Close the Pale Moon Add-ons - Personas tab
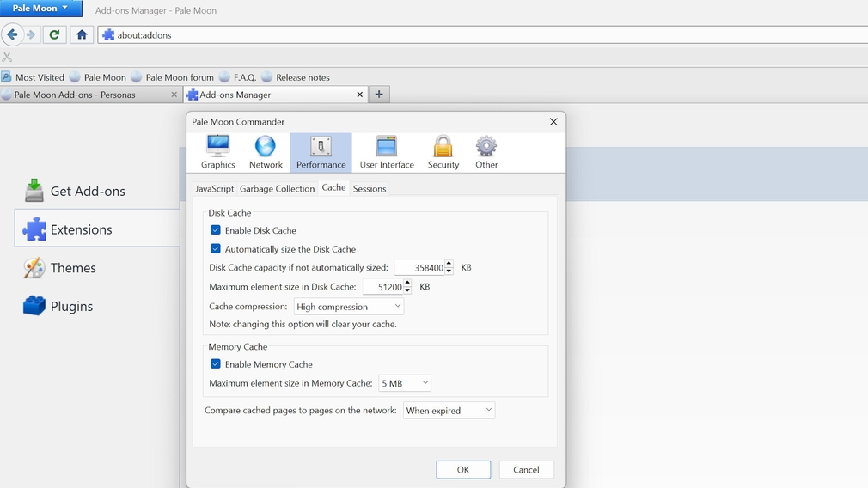The image size is (868, 488). 174,95
